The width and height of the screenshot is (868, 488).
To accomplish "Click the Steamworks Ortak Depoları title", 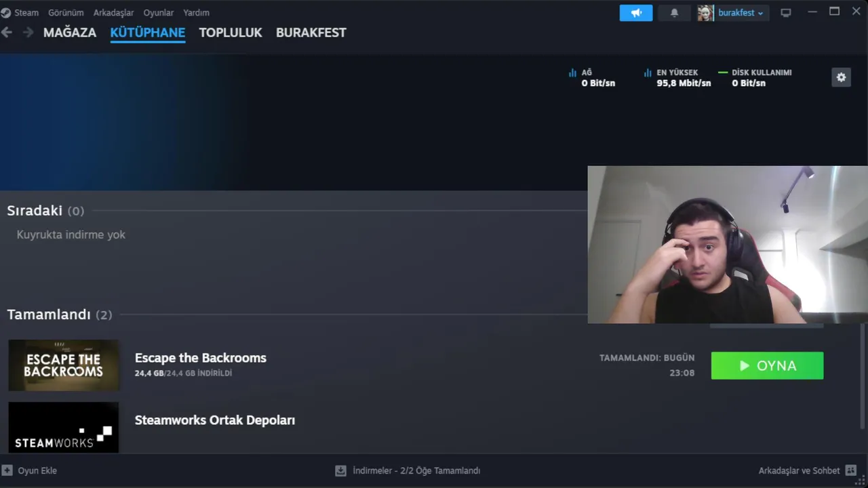I will point(215,420).
